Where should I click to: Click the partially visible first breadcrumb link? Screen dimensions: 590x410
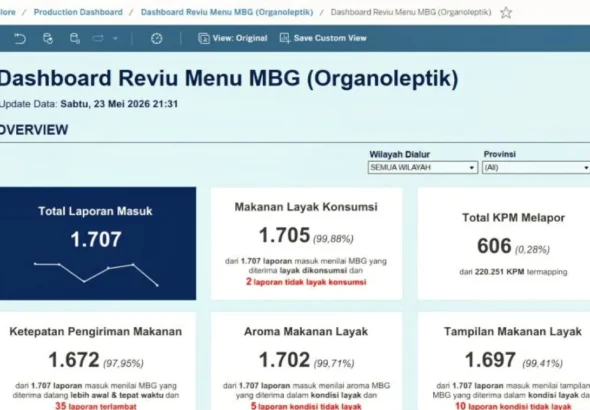click(x=8, y=12)
